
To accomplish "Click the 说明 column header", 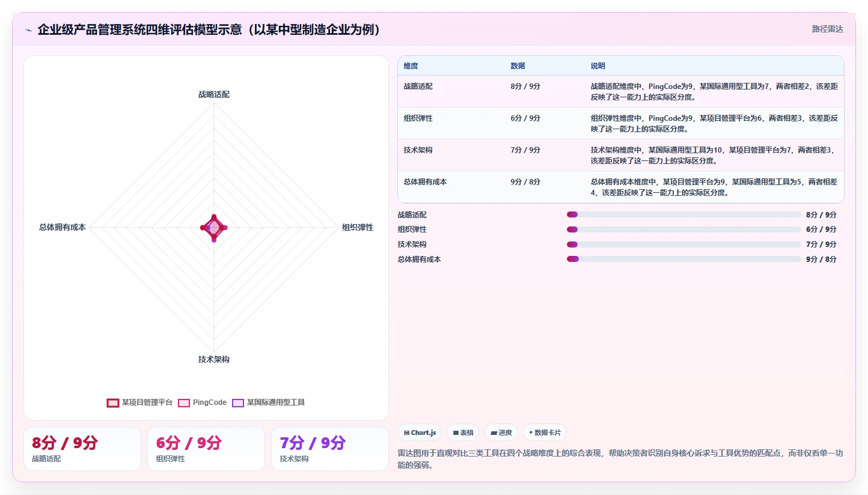I will click(x=598, y=66).
